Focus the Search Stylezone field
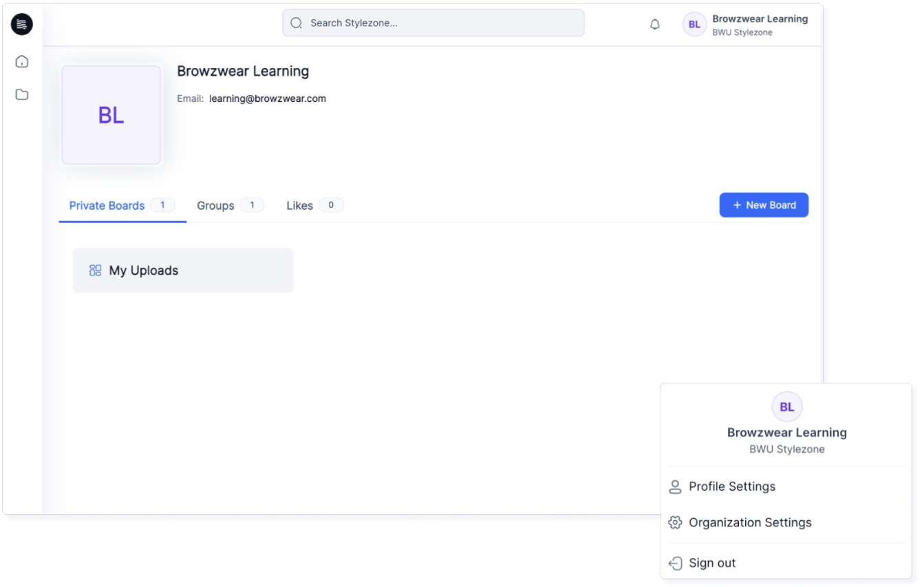 click(x=433, y=23)
